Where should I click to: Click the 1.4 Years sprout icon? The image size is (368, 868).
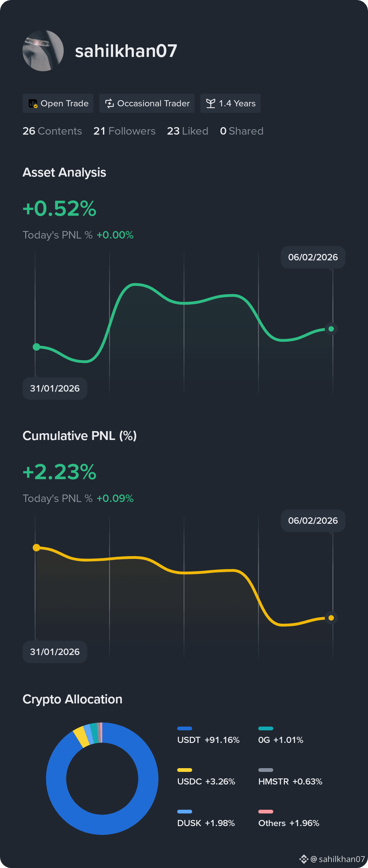(x=211, y=103)
